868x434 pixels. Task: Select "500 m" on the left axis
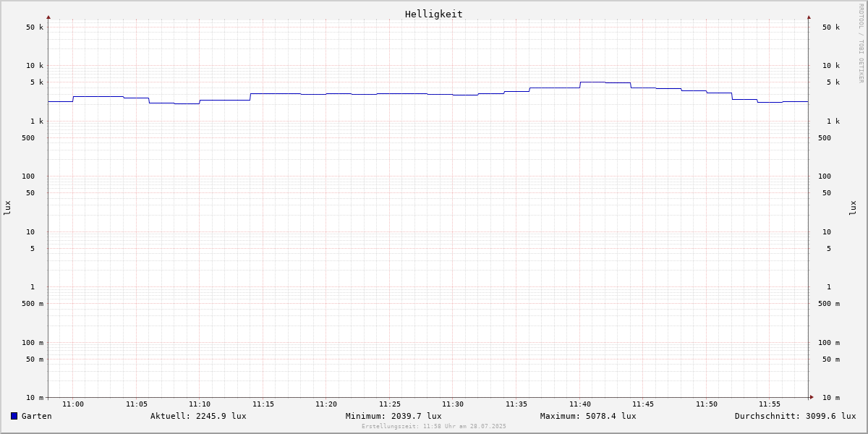pos(33,304)
